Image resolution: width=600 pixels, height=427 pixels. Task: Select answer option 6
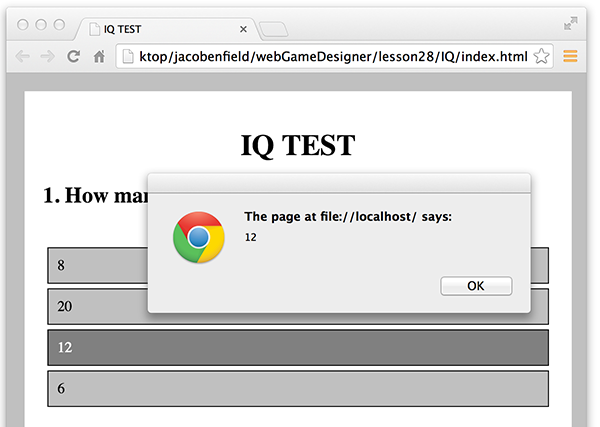pyautogui.click(x=297, y=388)
